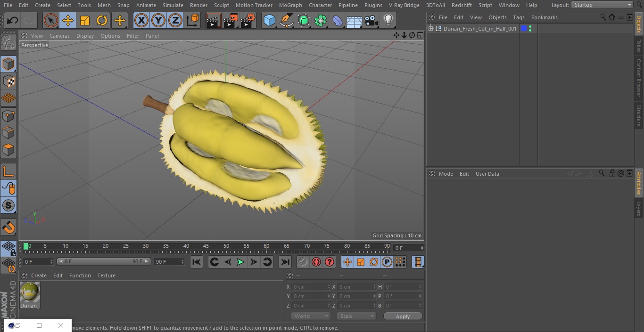Screen dimensions: 644x332
Task: Select Polygons mode
Action: point(8,150)
